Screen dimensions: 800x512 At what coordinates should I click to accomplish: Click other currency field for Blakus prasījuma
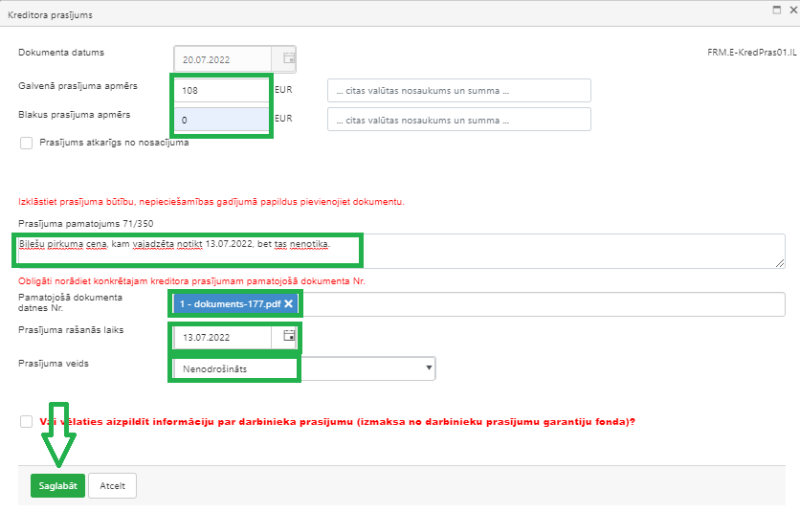click(459, 120)
